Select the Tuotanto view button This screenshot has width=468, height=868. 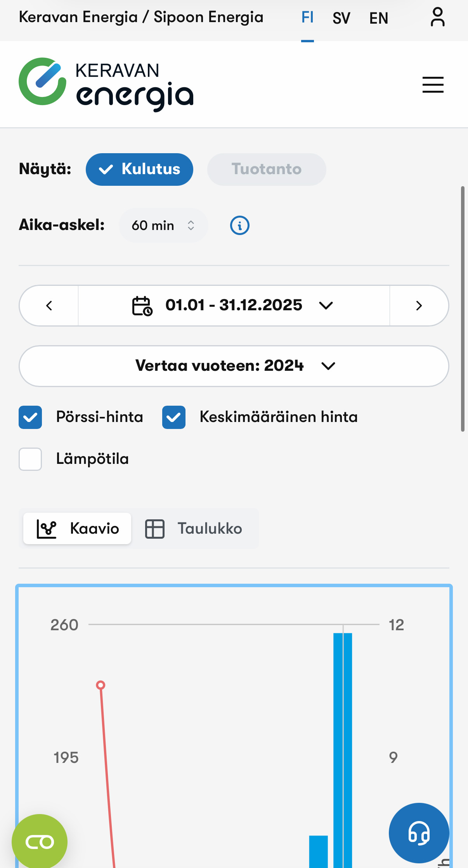tap(267, 169)
